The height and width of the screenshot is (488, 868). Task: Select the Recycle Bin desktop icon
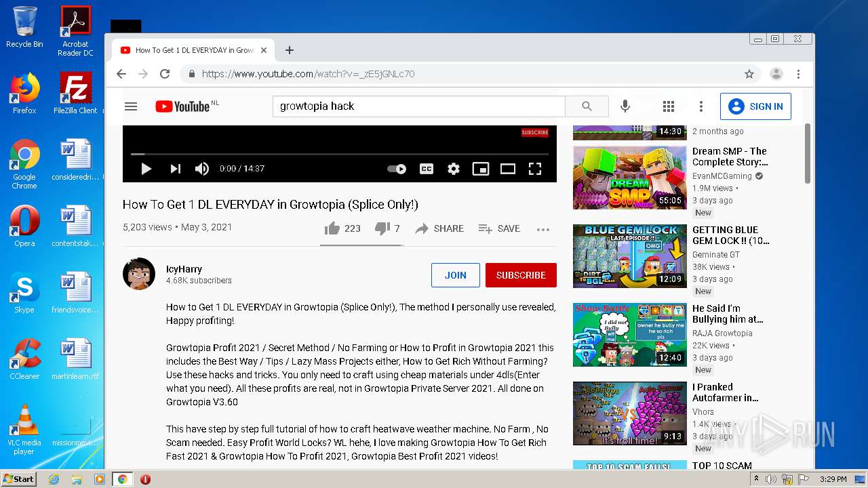[24, 27]
